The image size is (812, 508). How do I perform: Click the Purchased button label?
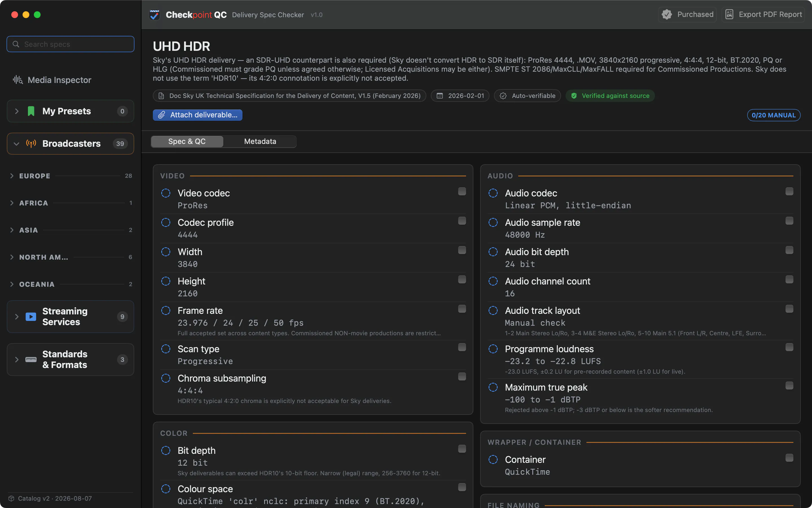695,14
